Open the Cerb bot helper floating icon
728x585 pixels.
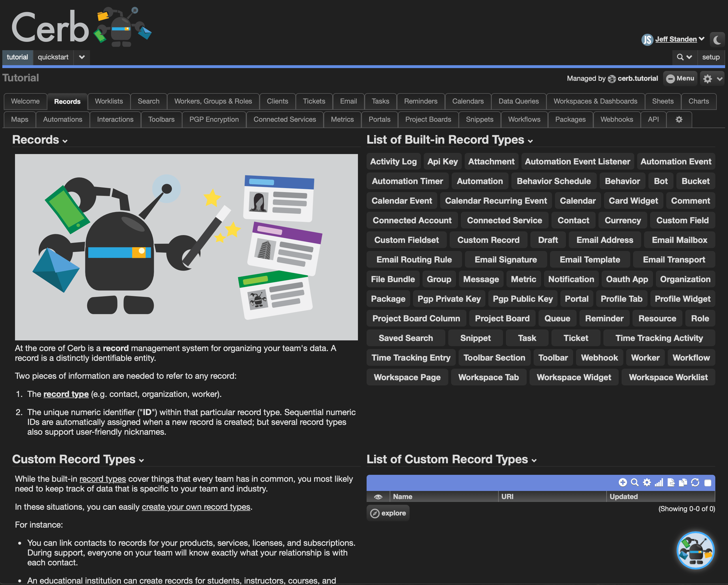point(696,550)
